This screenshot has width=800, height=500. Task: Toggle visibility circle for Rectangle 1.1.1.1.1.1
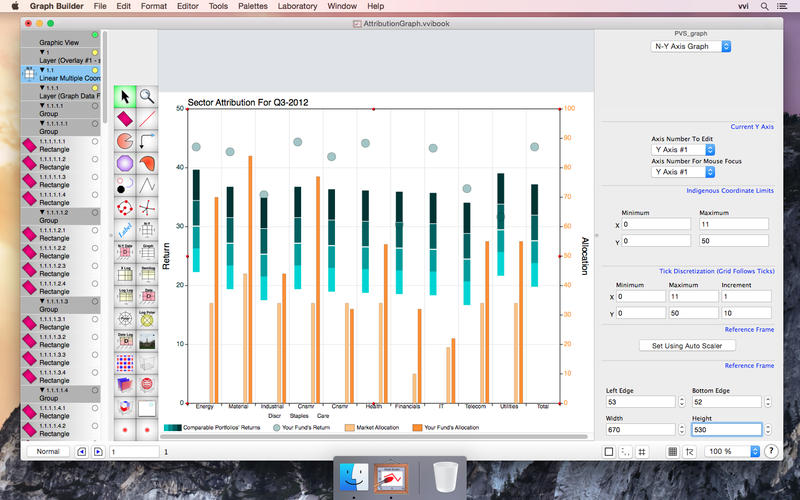(95, 142)
